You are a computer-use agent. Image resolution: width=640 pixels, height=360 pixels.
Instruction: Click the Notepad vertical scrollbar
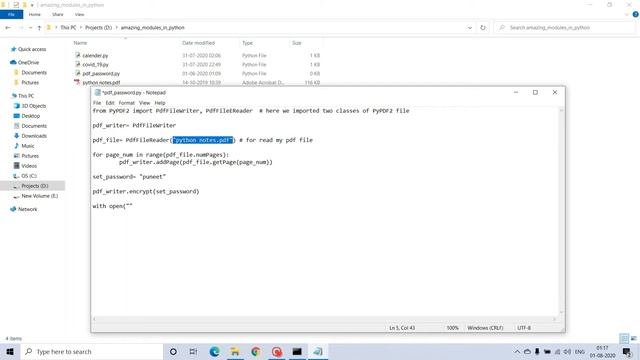coord(562,211)
